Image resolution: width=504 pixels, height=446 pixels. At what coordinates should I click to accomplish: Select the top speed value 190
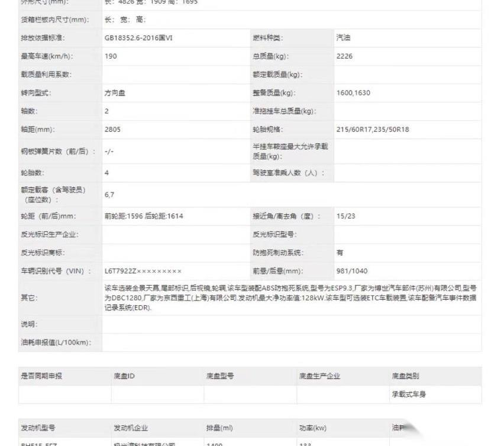[111, 56]
